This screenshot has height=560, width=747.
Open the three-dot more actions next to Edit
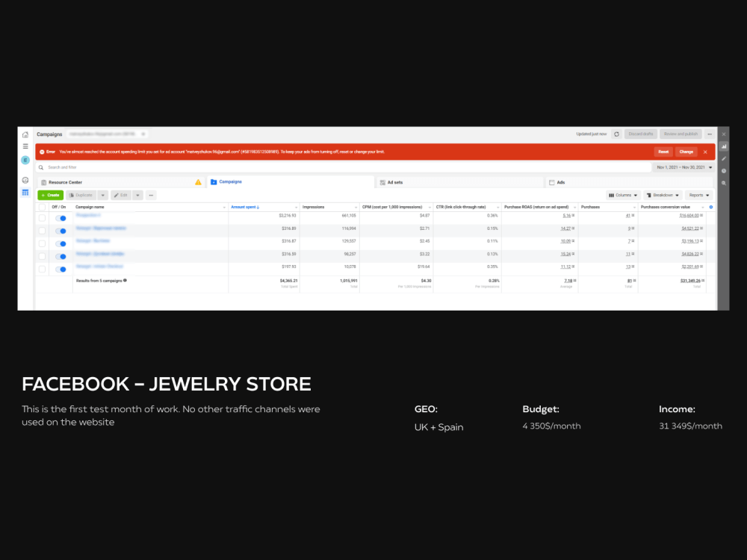point(151,195)
